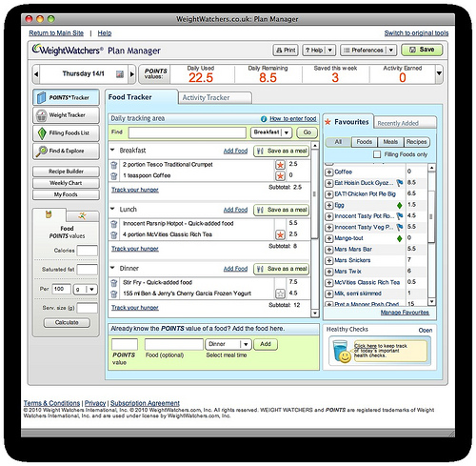Open the POINTS Tracker

[x=66, y=97]
